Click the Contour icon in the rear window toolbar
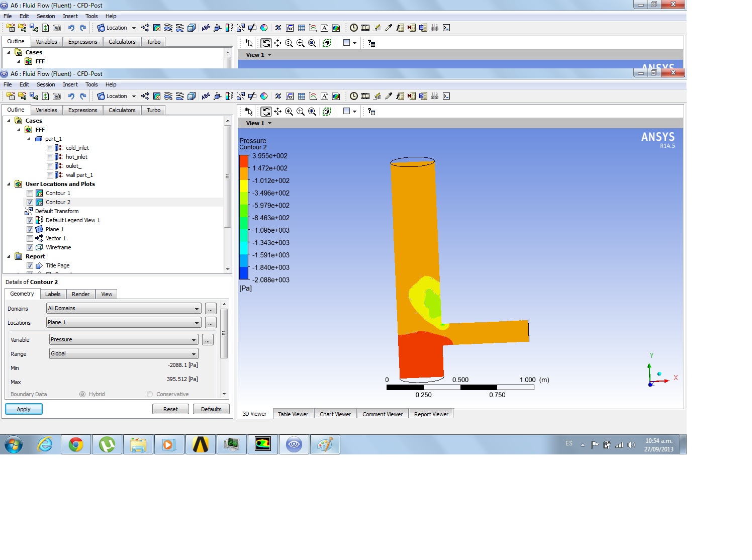This screenshot has width=752, height=560. pyautogui.click(x=157, y=28)
